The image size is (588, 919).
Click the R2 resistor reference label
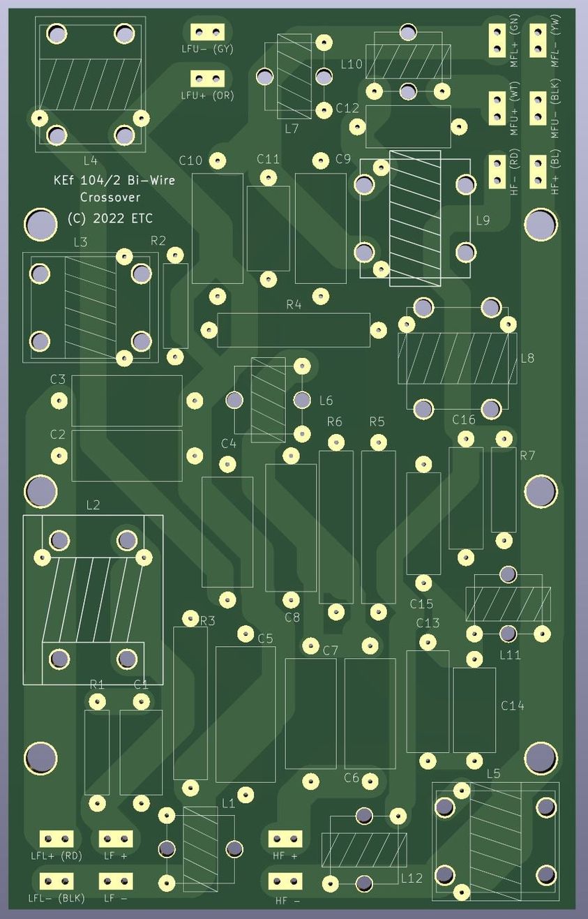pyautogui.click(x=158, y=241)
